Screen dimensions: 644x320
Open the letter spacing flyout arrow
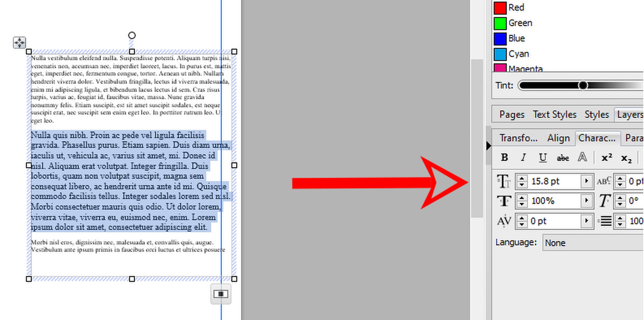[x=586, y=221]
